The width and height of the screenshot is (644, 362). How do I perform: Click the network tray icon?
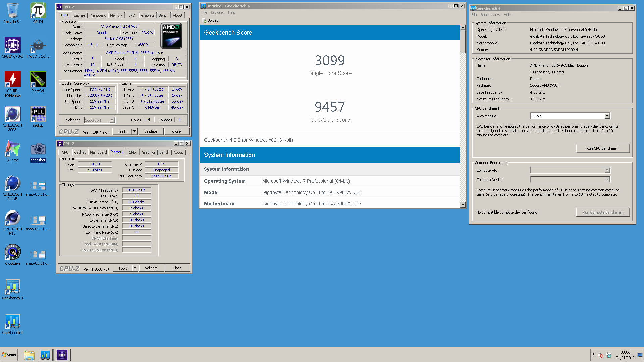click(x=609, y=355)
